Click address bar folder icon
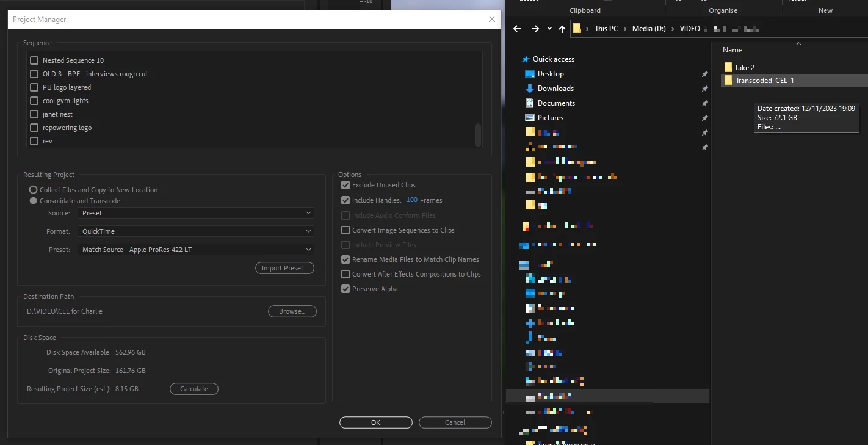 577,29
